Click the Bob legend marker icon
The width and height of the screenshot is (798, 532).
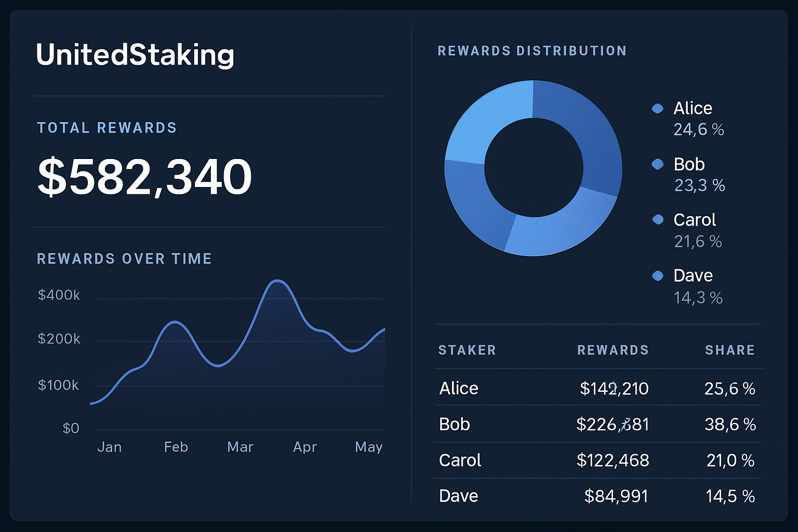[x=658, y=164]
